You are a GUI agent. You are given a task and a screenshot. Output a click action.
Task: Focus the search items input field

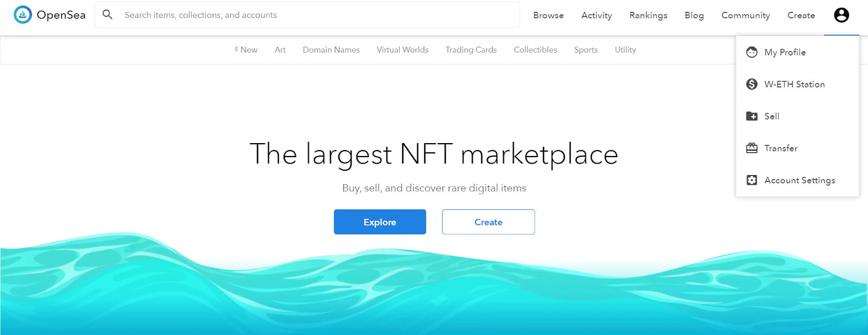coord(307,15)
